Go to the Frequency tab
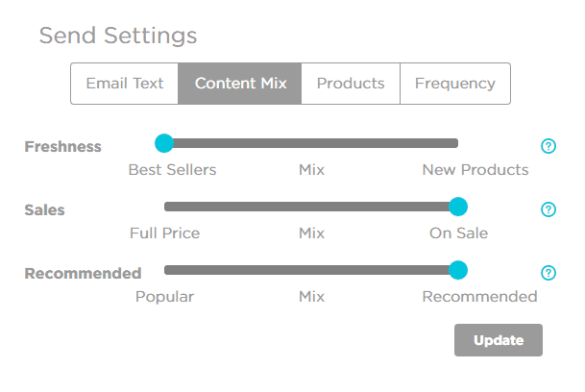This screenshot has height=392, width=585. coord(454,84)
